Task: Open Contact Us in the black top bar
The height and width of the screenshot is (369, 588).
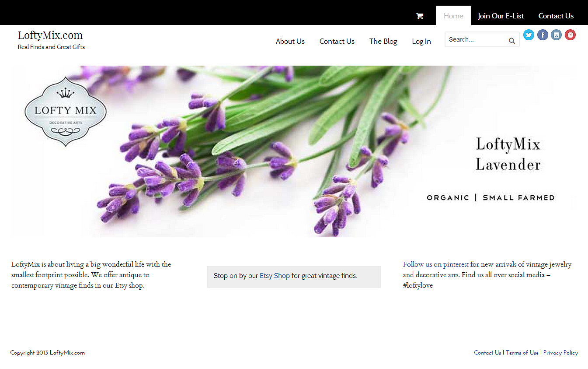Action: 556,16
